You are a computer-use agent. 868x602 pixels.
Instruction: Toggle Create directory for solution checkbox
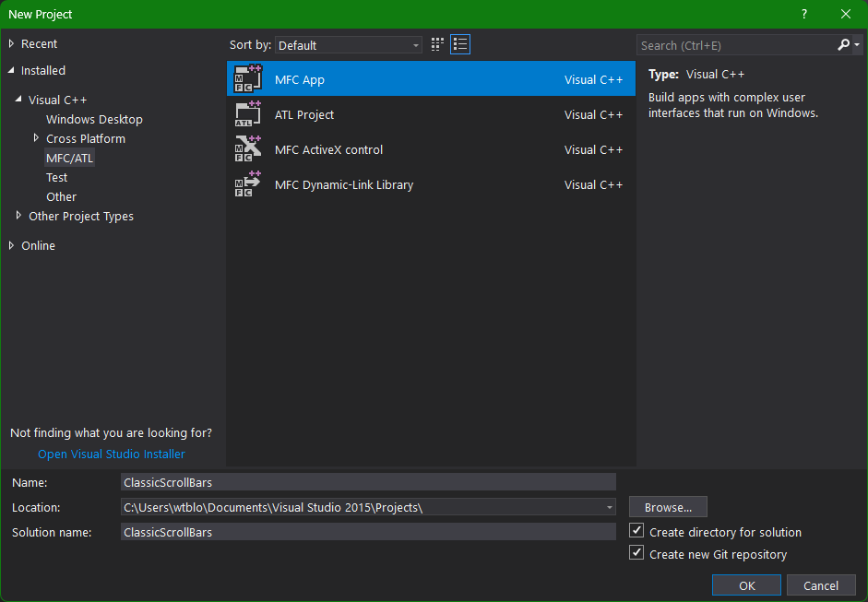click(636, 531)
